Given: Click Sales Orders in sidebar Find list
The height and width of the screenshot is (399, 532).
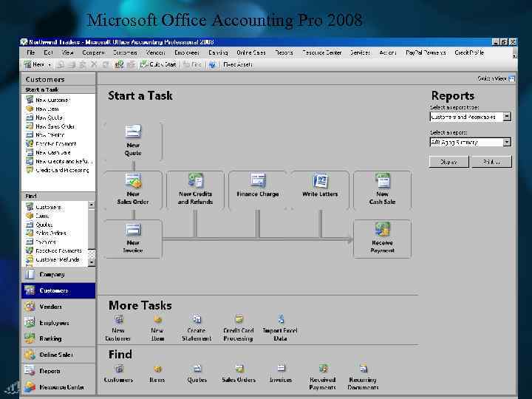Looking at the screenshot, I should click(46, 233).
